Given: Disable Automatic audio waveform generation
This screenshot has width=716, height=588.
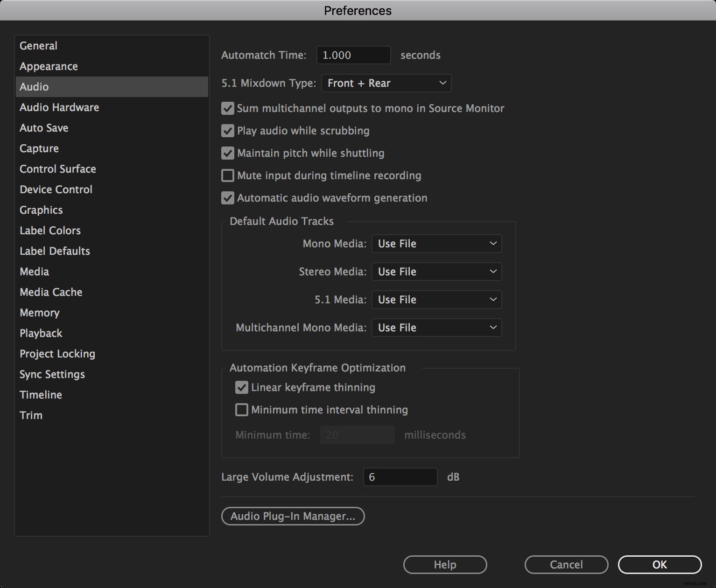Looking at the screenshot, I should 227,198.
